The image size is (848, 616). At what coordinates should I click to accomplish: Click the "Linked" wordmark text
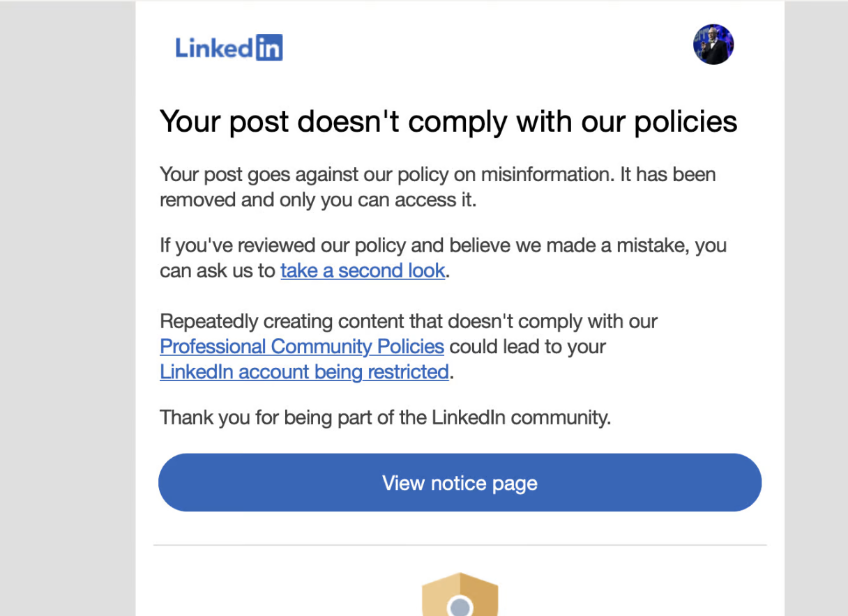[x=214, y=47]
